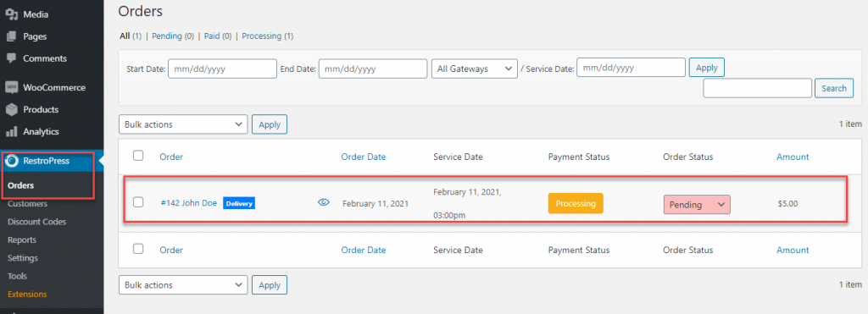This screenshot has width=868, height=314.
Task: Open the #142 John Doe order link
Action: coord(189,203)
